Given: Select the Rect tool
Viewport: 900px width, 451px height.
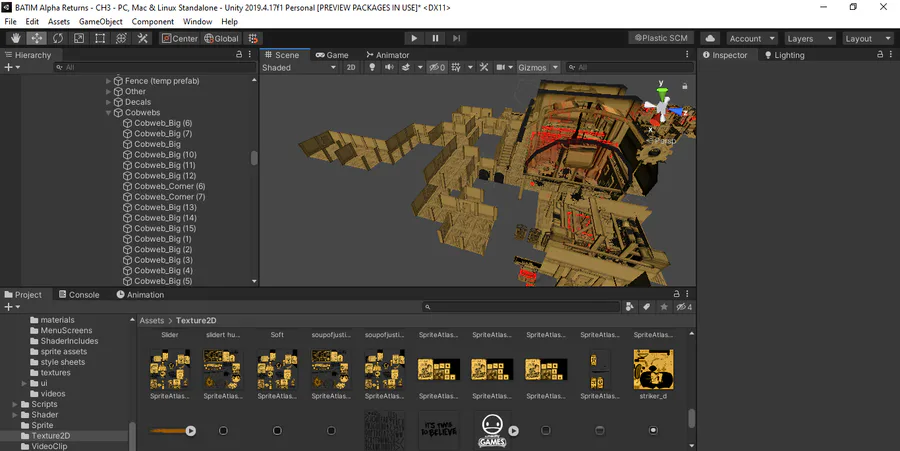Looking at the screenshot, I should 100,38.
